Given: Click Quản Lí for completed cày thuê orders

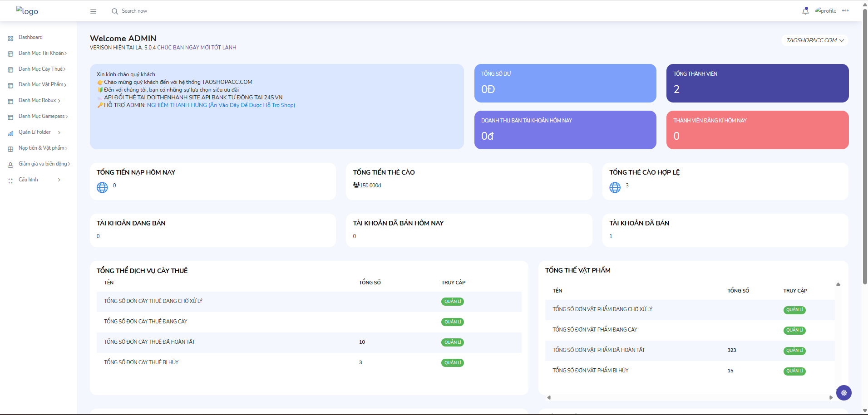Looking at the screenshot, I should tap(452, 342).
